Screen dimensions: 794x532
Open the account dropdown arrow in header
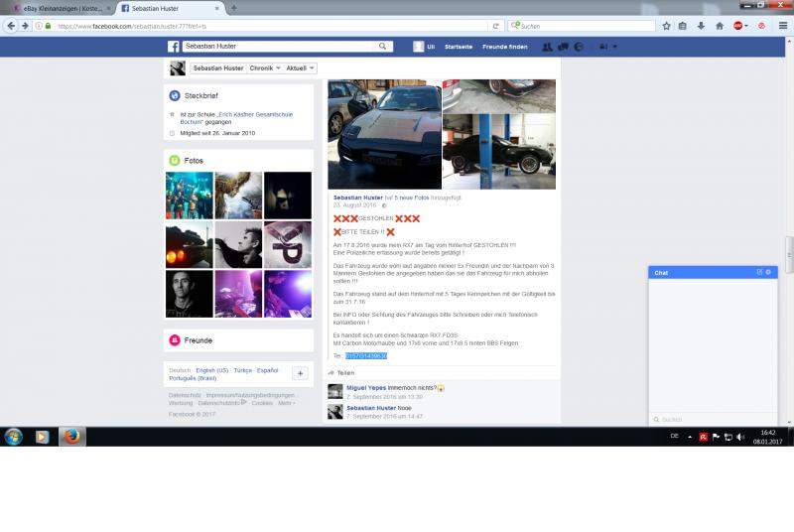[615, 47]
